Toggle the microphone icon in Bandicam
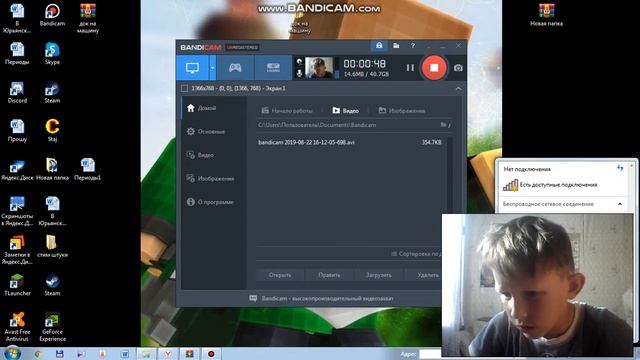The width and height of the screenshot is (640, 360). (x=299, y=73)
